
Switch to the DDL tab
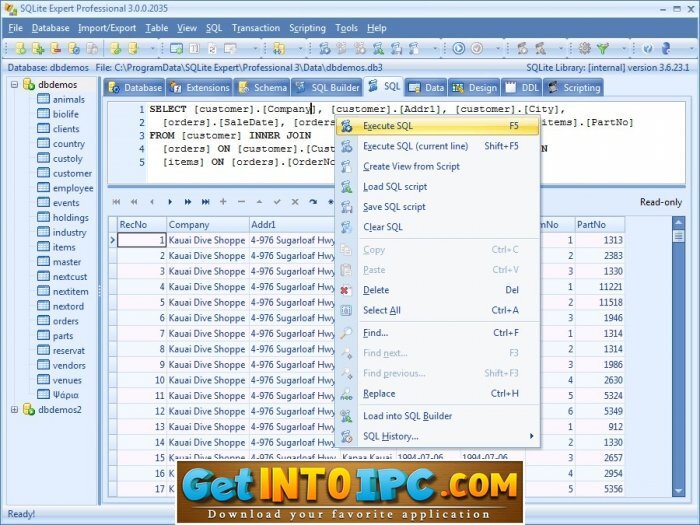(522, 88)
